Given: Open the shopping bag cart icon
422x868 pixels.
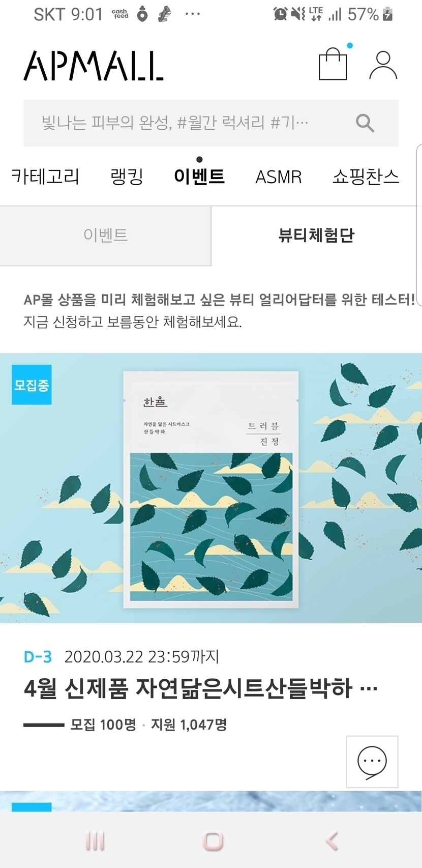Looking at the screenshot, I should (x=333, y=64).
